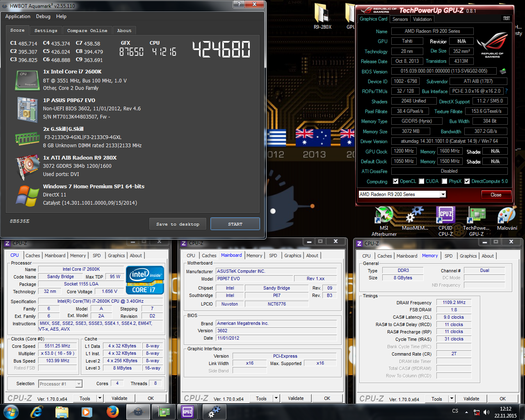525x420 pixels.
Task: Open Windows Explorer from taskbar
Action: click(x=62, y=412)
